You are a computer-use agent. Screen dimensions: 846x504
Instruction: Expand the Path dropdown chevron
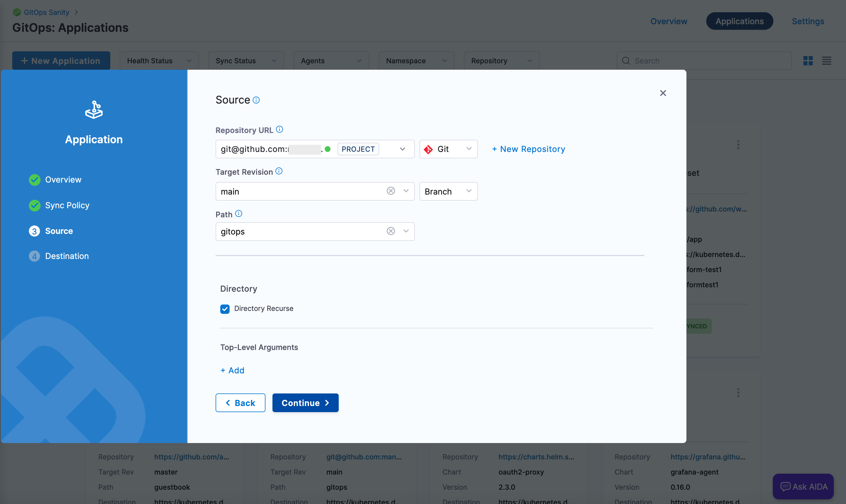pyautogui.click(x=406, y=231)
